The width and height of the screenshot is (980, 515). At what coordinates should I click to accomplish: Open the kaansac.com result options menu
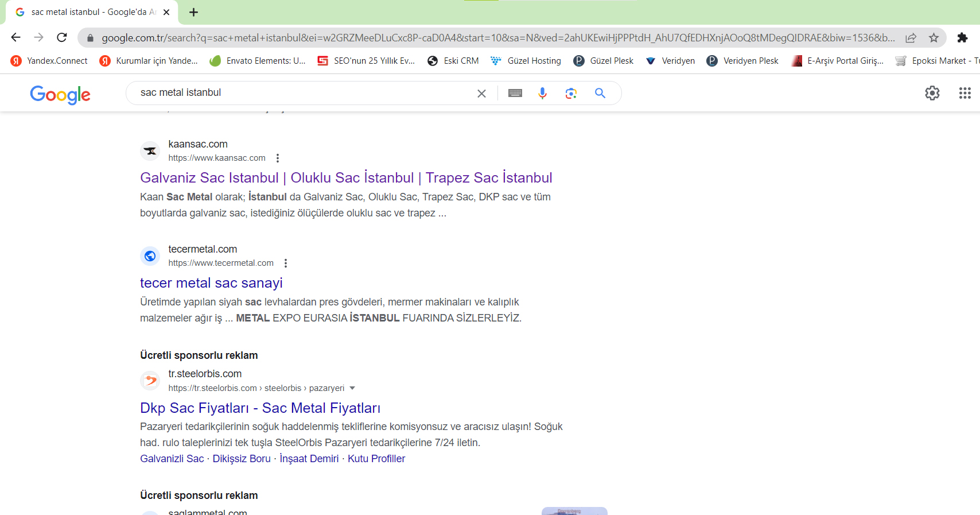point(278,158)
